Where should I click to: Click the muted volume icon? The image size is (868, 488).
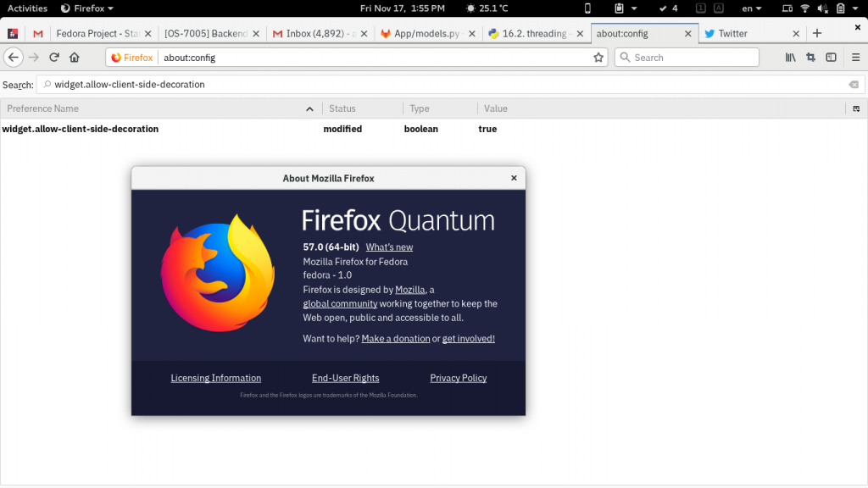coord(823,8)
